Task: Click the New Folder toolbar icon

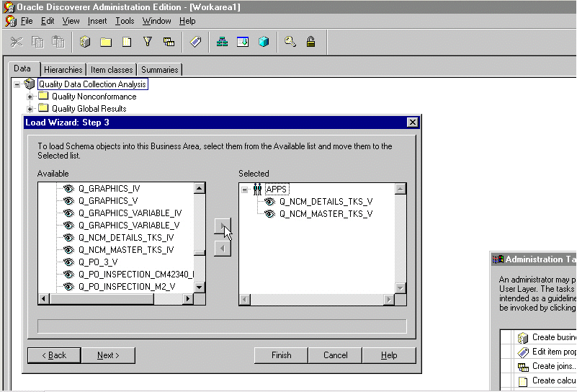Action: point(106,42)
